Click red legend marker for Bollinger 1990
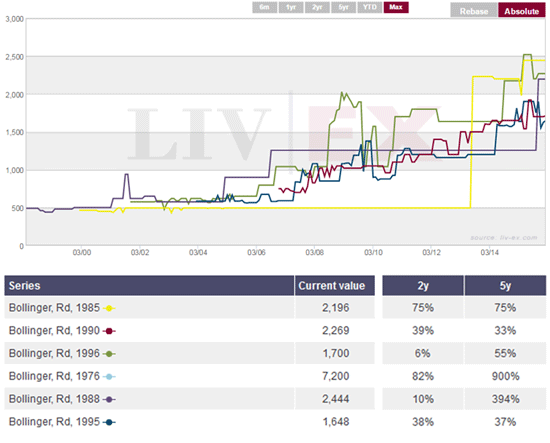 [x=109, y=331]
